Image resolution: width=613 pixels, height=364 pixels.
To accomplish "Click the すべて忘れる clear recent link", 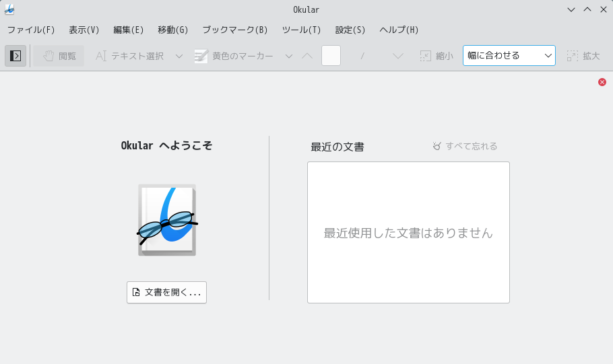I will click(465, 146).
